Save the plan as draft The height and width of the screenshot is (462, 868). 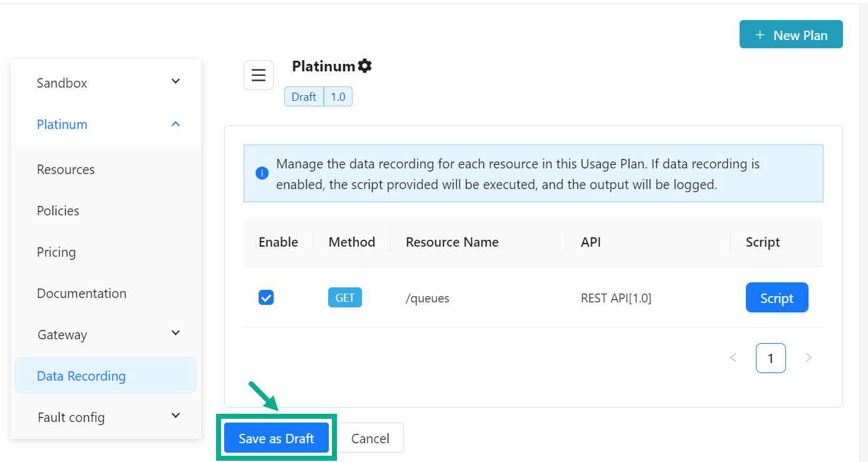pos(276,438)
